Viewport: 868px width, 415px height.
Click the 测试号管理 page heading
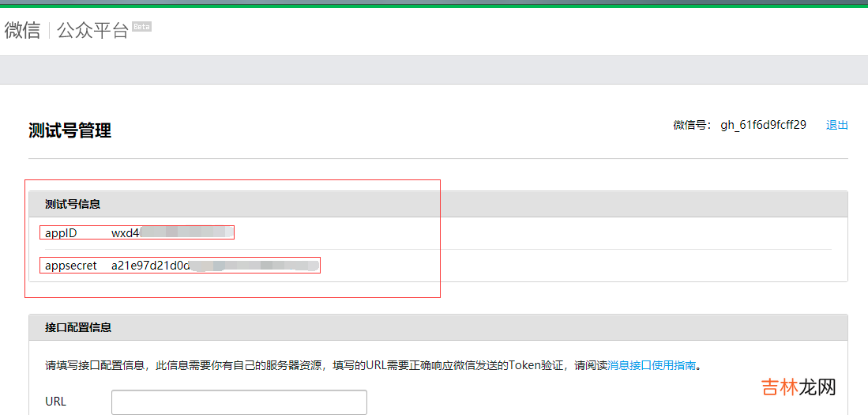tap(70, 130)
